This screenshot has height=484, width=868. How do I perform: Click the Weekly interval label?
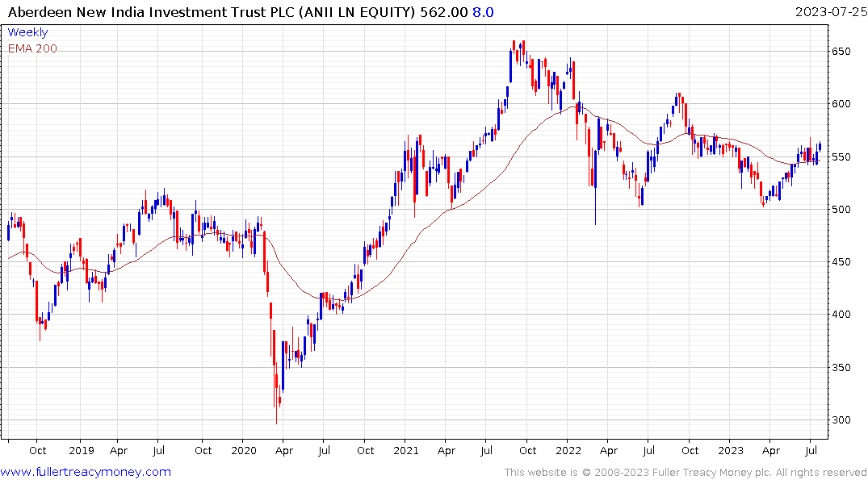[27, 32]
